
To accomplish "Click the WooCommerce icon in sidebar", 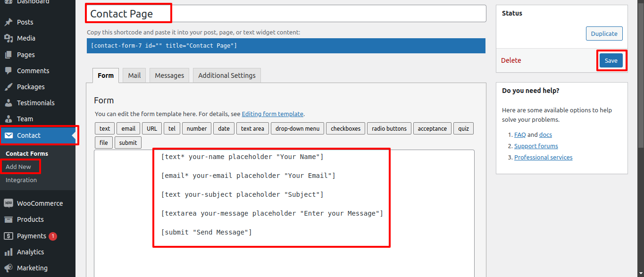I will [x=8, y=203].
